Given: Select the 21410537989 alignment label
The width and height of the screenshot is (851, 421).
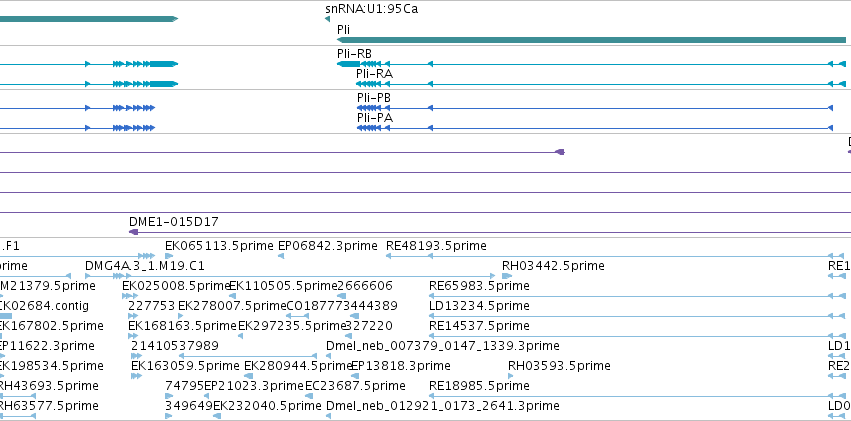Looking at the screenshot, I should click(175, 346).
